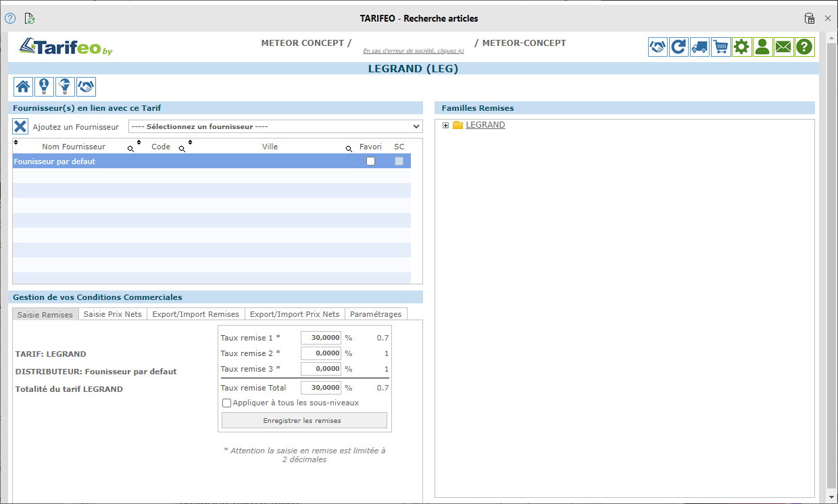Screen dimensions: 838x504
Task: Click the search magnifier next to Ville
Action: coord(349,149)
